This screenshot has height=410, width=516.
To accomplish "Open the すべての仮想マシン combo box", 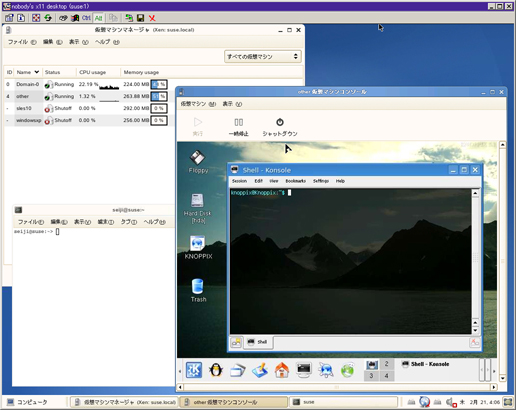I will [263, 57].
